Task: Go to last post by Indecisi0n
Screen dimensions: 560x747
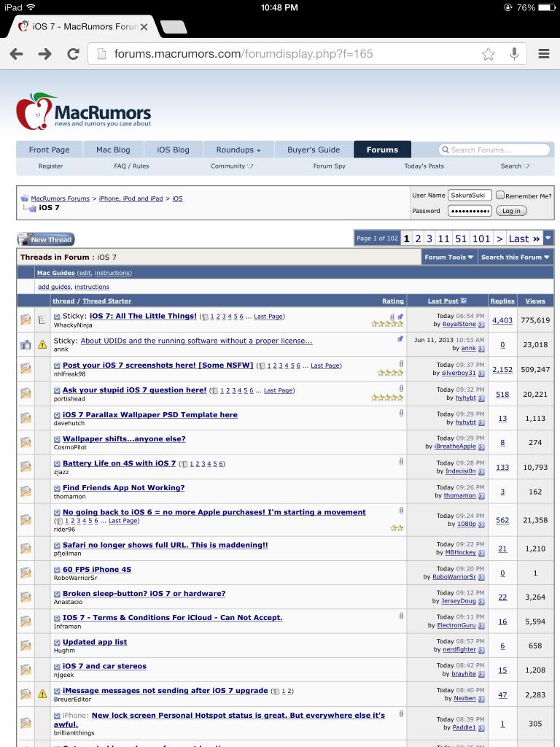Action: pos(481,471)
